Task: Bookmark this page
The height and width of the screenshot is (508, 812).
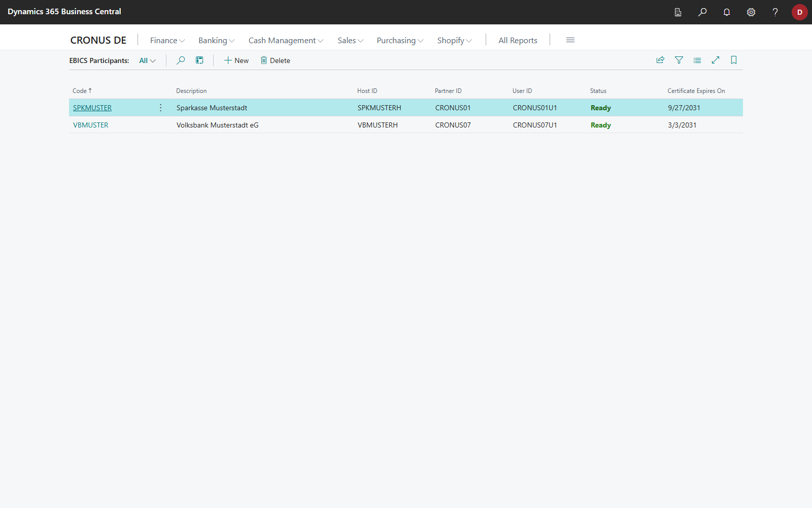Action: click(734, 60)
